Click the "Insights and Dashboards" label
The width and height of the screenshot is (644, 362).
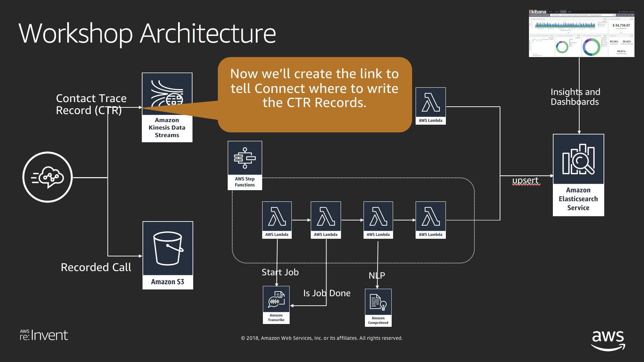575,97
